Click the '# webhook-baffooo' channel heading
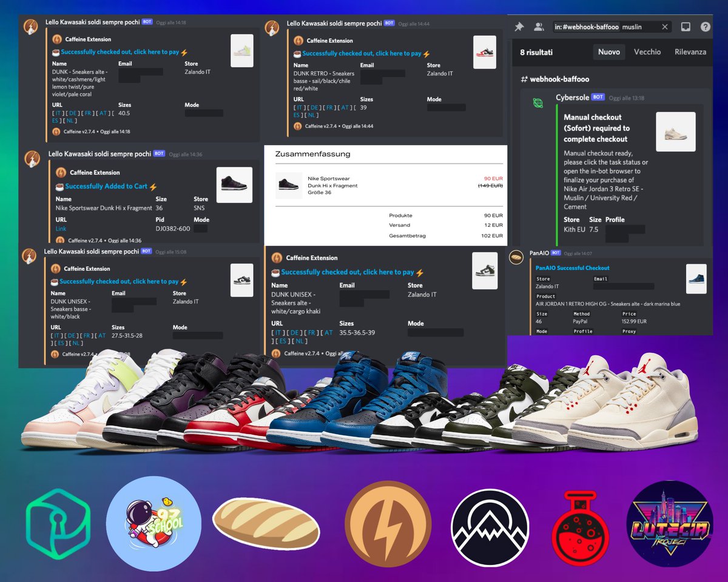This screenshot has height=582, width=728. (554, 79)
